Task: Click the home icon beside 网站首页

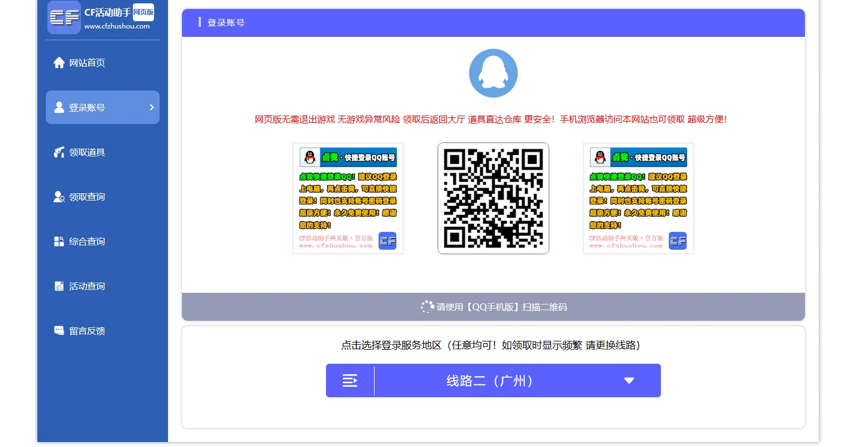Action: point(59,63)
